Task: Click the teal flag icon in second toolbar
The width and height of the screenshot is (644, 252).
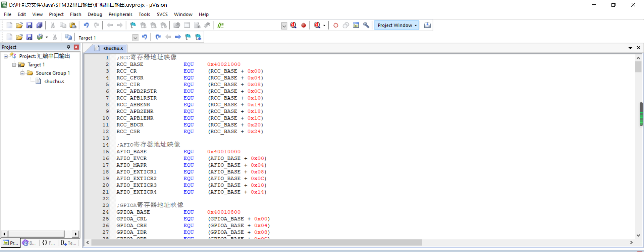Action: coord(188,37)
